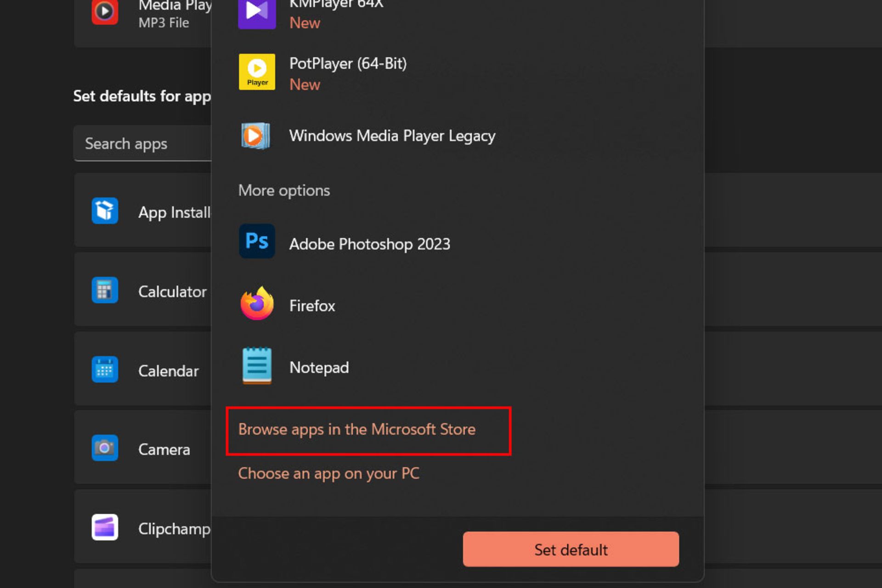Select the Adobe Photoshop 2023 Ps icon
The height and width of the screenshot is (588, 882).
[x=257, y=241]
